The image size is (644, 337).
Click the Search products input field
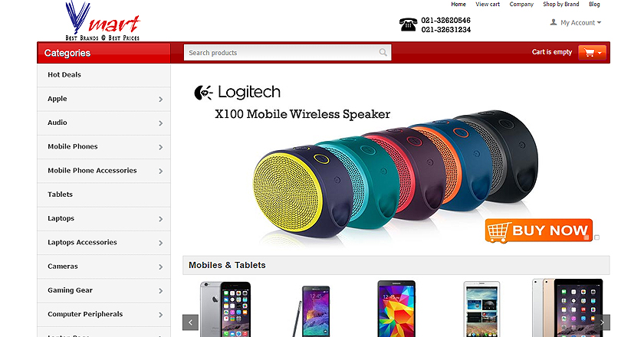point(287,53)
